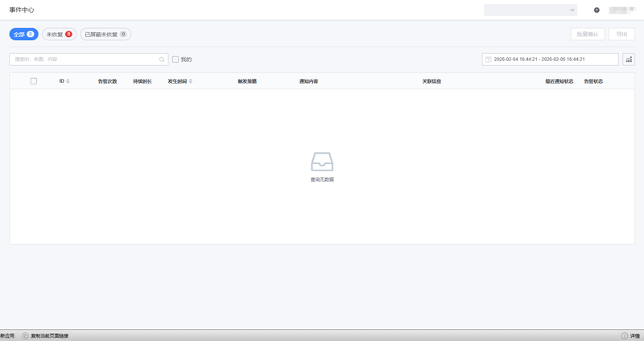644x341 pixels.
Task: Click the magnifier search icon
Action: coord(162,60)
